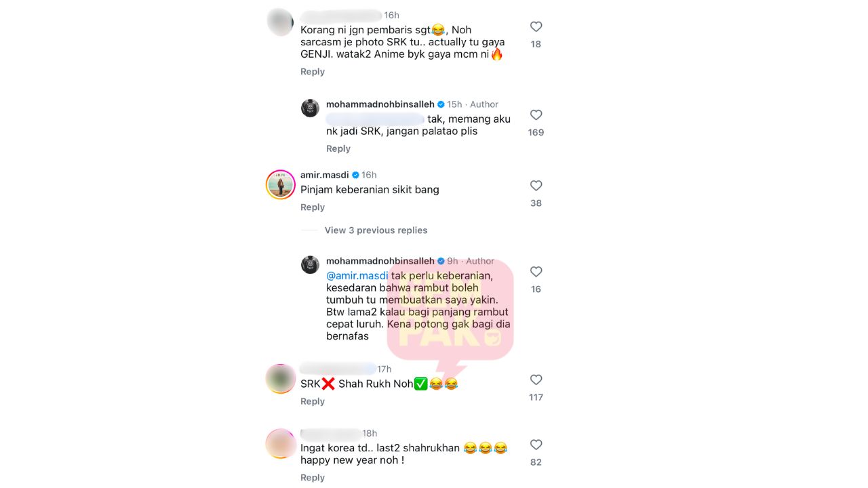Like amir.masdi's comment with 38 likes
Viewport: 868px width, 488px height.
[x=536, y=185]
